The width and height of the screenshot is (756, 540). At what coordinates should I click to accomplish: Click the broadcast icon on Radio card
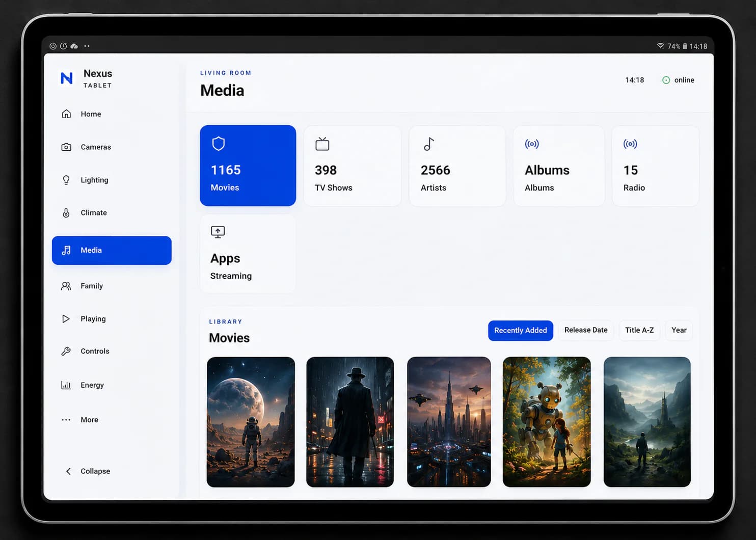click(630, 144)
